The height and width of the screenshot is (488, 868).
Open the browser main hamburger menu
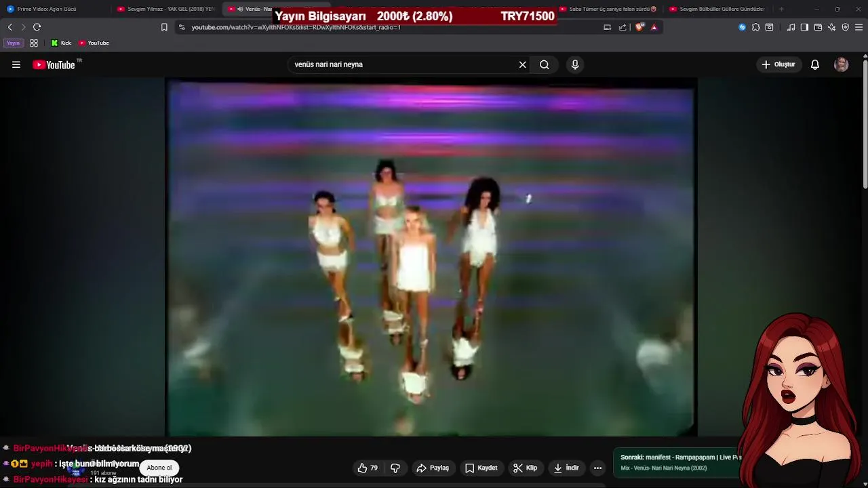(x=859, y=27)
